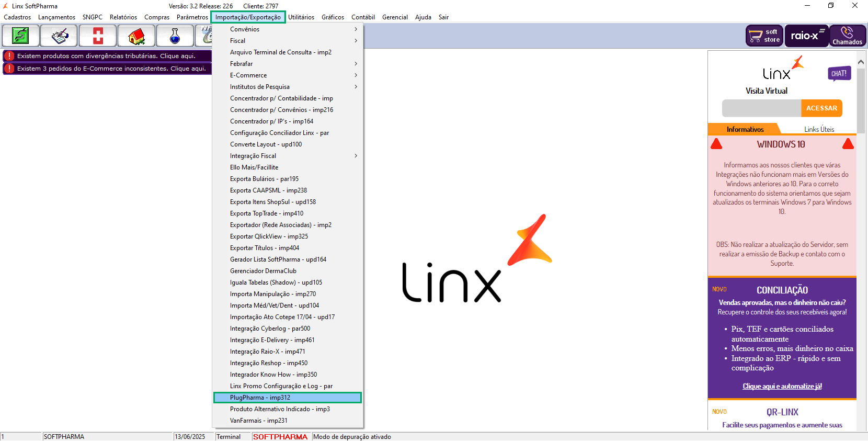Expand the Integração Fiscal submenu arrow
This screenshot has width=868, height=441.
pyautogui.click(x=356, y=156)
